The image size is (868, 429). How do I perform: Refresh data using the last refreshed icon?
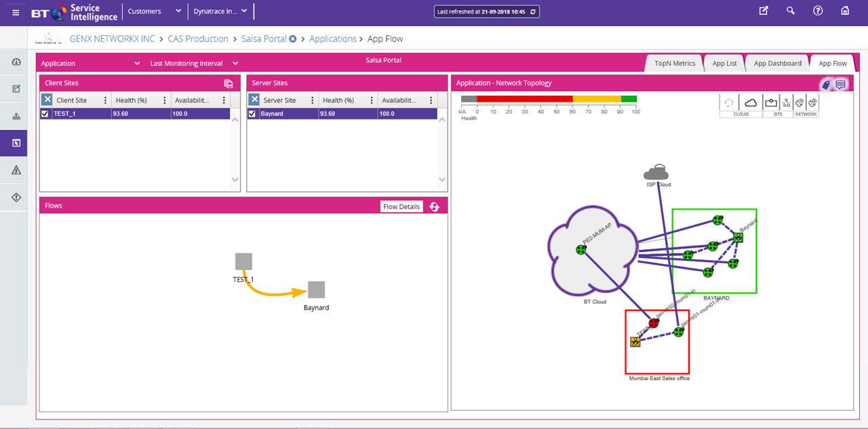tap(534, 12)
